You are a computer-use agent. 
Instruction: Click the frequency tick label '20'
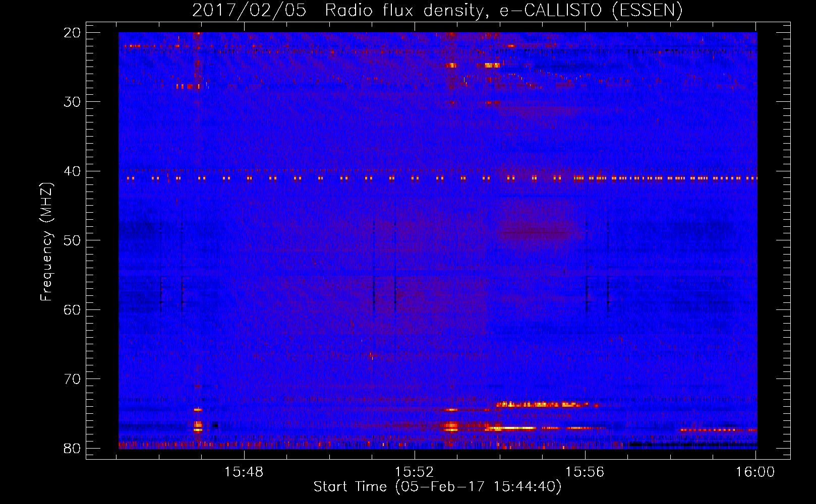tap(73, 33)
